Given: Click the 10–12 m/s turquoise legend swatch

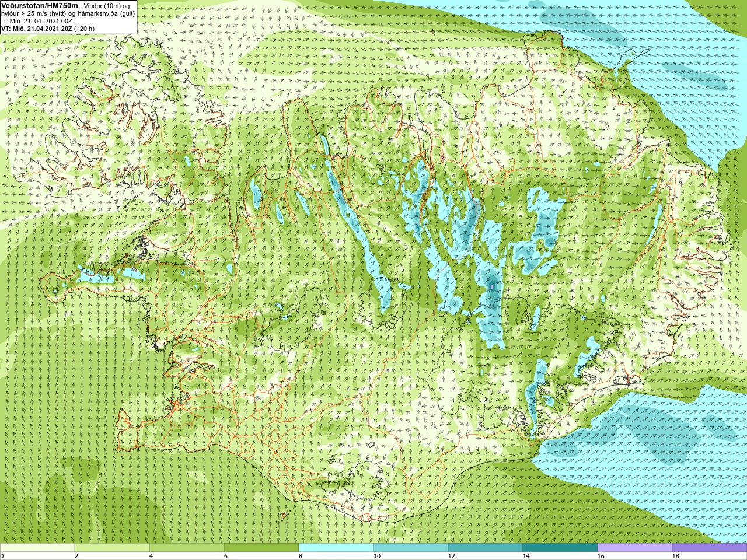Looking at the screenshot, I should click(x=411, y=548).
